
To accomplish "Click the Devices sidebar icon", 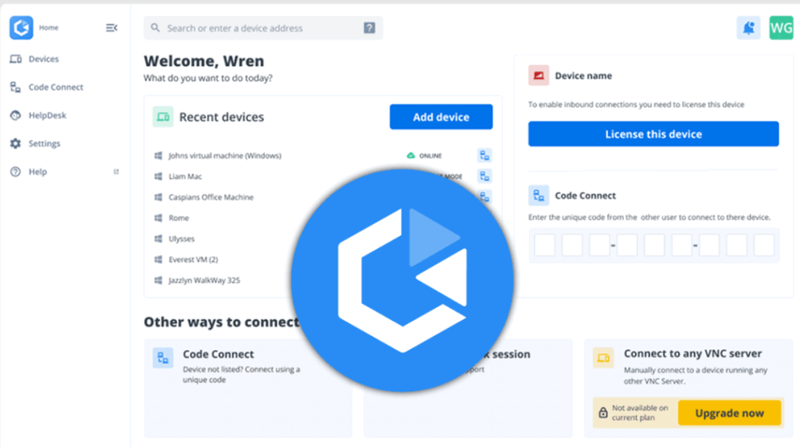I will [x=15, y=59].
